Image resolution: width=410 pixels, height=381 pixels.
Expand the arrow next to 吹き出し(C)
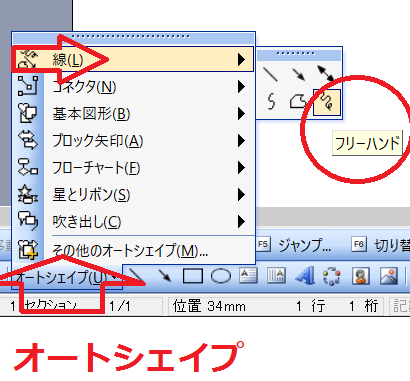241,222
